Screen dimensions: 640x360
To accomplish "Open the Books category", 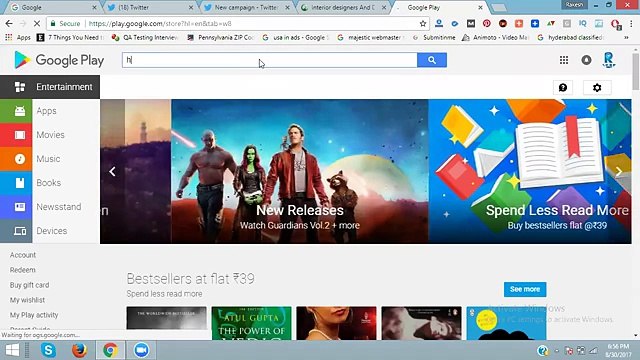I will pyautogui.click(x=49, y=183).
